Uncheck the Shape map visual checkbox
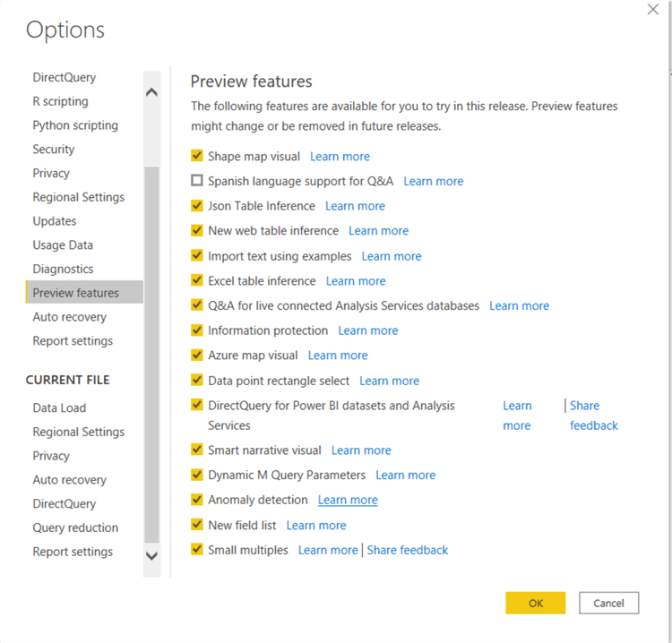Image resolution: width=672 pixels, height=643 pixels. pos(197,156)
